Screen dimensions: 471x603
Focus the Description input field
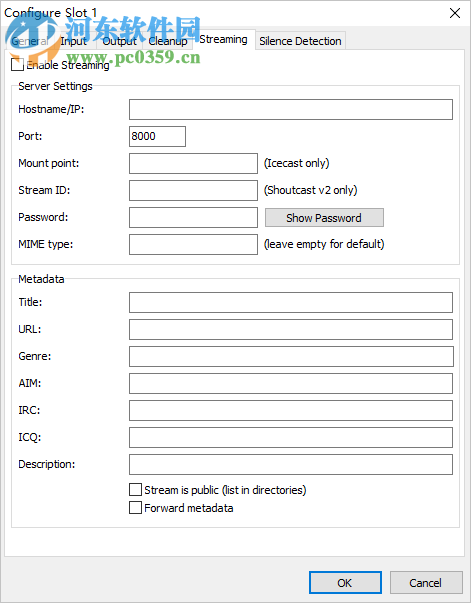pos(291,465)
